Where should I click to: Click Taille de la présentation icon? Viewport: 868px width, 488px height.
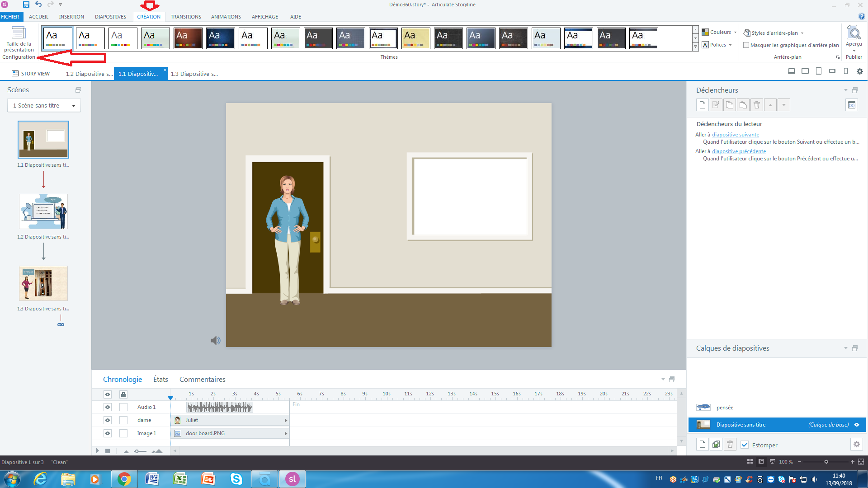[19, 33]
